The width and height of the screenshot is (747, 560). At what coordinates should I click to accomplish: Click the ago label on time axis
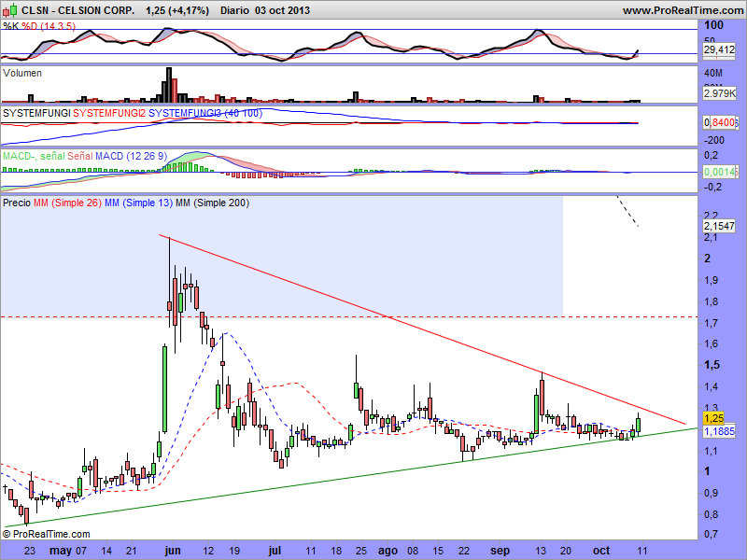pos(388,551)
